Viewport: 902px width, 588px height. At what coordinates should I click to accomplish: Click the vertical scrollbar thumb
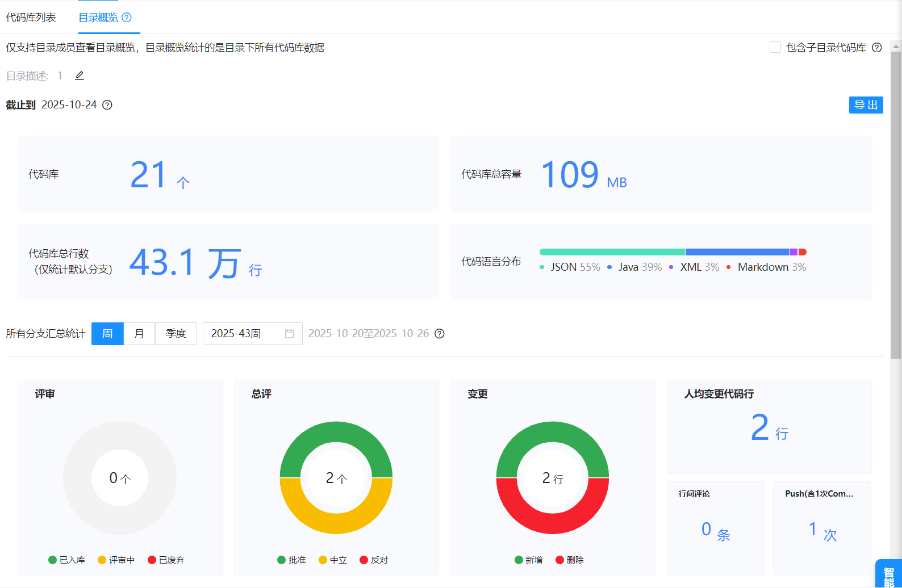(896, 204)
